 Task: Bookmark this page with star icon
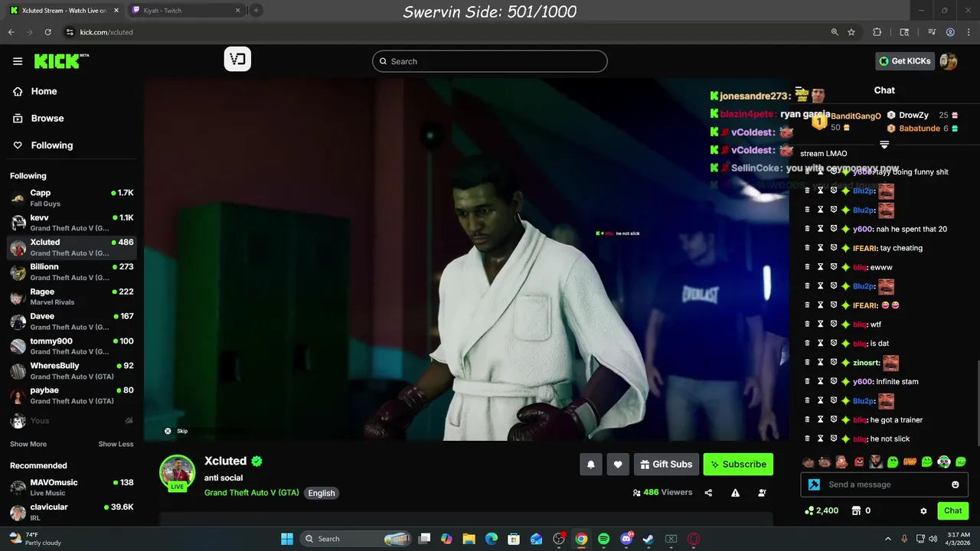point(851,32)
